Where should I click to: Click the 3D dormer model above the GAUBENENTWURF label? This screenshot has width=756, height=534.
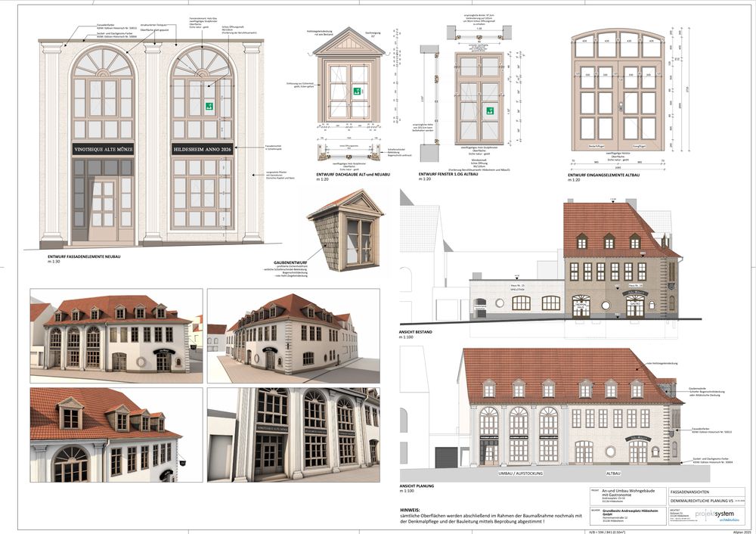click(x=345, y=230)
